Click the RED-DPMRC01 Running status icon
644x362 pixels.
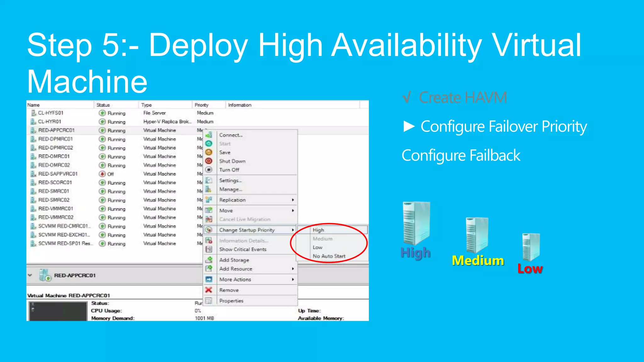102,139
